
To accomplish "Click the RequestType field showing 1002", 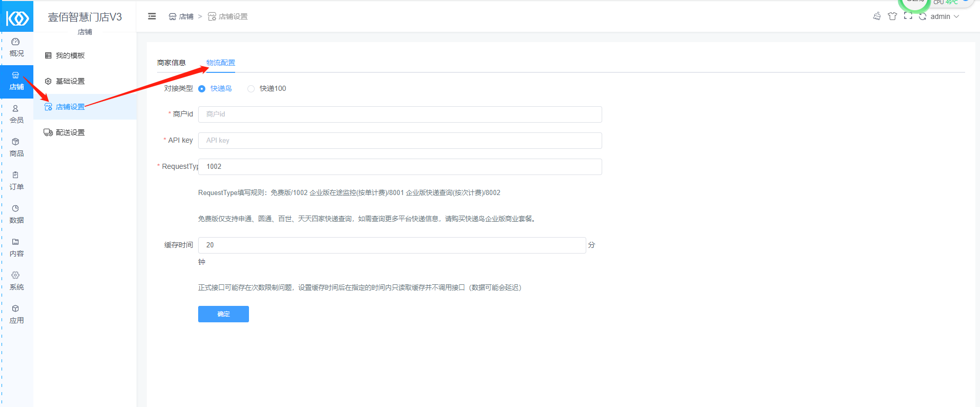I will pos(400,167).
